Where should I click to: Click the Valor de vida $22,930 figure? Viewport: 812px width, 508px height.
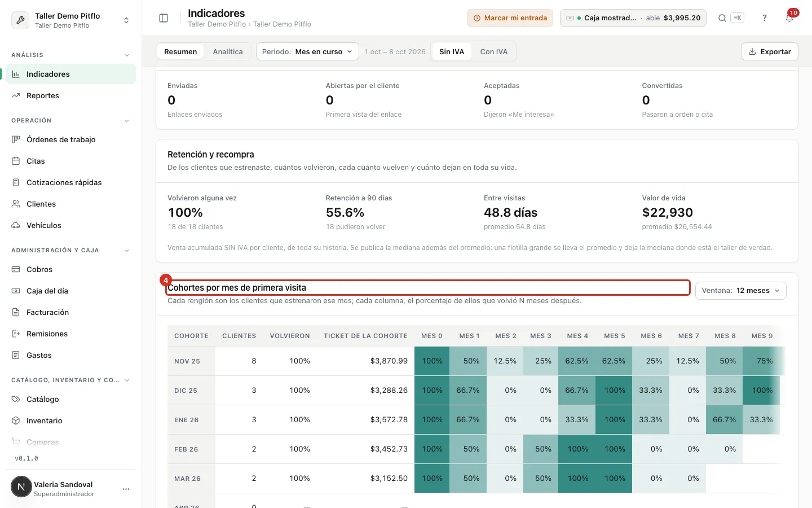tap(668, 213)
